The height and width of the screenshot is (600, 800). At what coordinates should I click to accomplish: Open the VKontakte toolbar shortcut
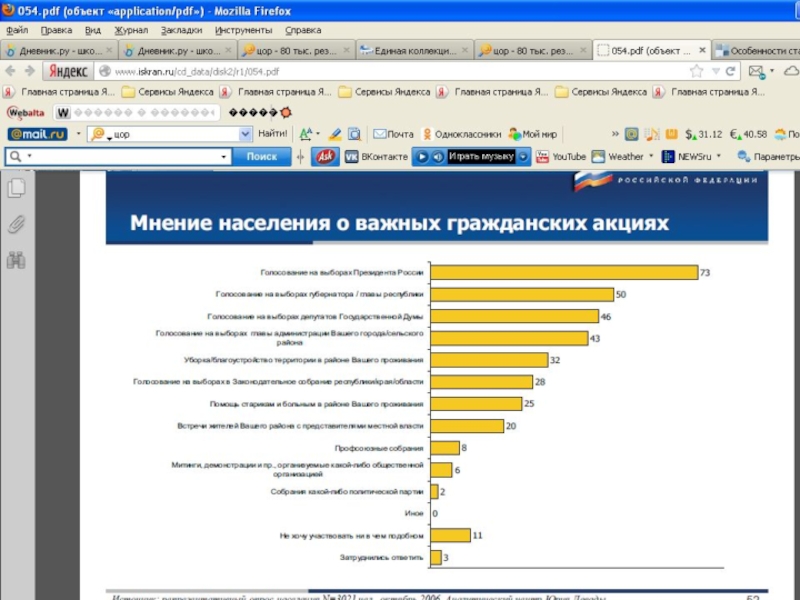point(377,156)
